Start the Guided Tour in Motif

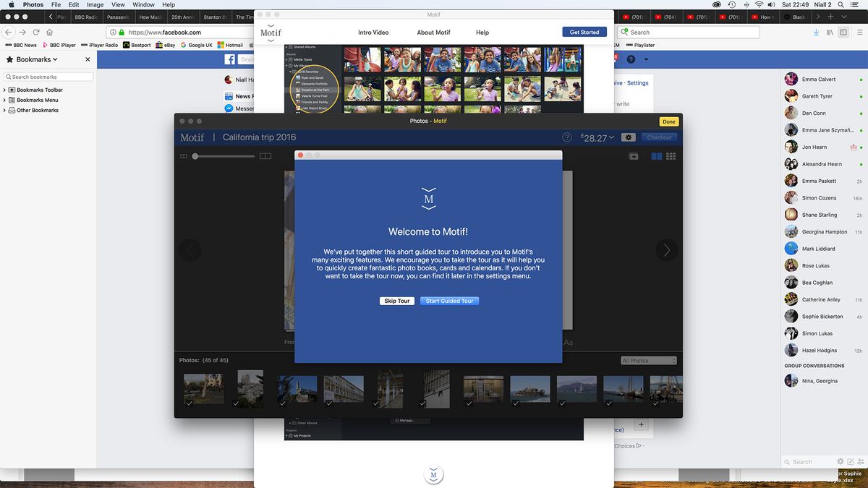[449, 301]
